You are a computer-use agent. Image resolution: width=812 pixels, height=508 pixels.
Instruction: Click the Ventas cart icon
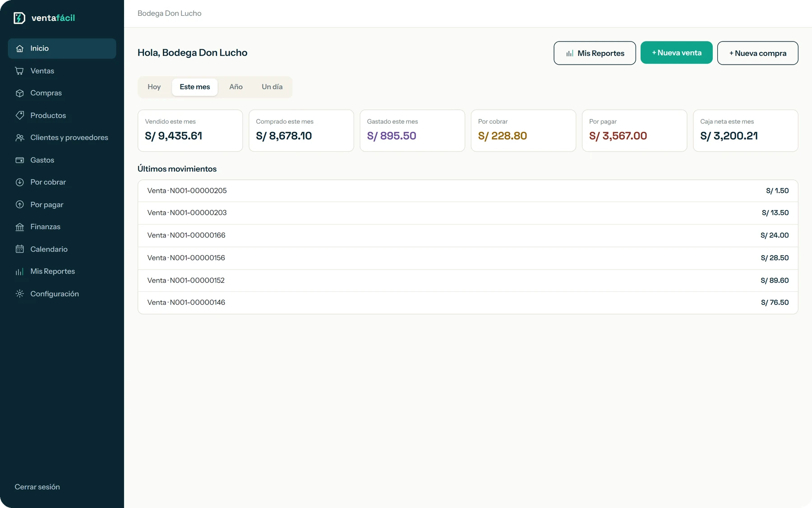[19, 71]
